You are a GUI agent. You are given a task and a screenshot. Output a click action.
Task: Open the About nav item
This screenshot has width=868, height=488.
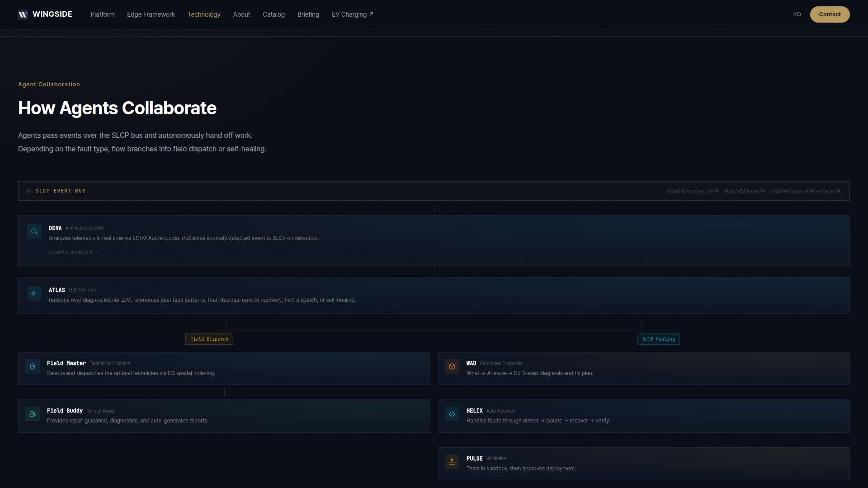point(241,14)
